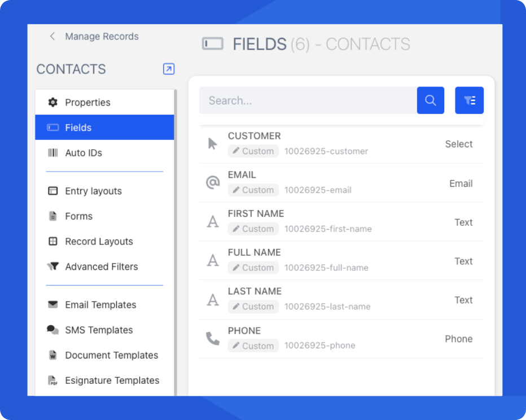
Task: Open Advanced Filters
Action: coord(104,266)
